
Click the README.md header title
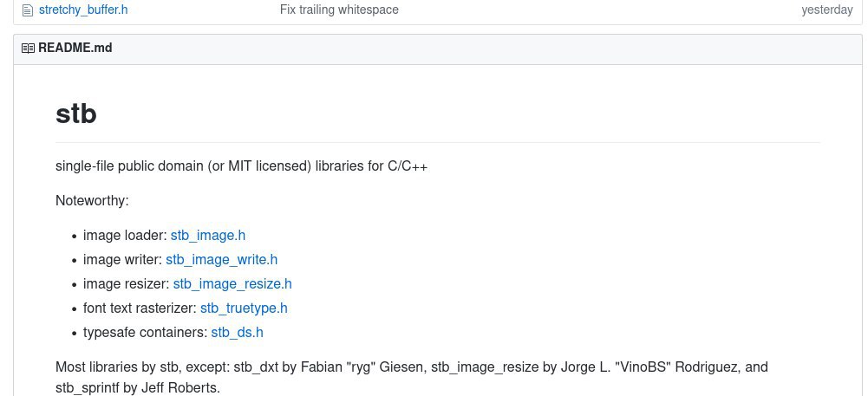point(75,49)
